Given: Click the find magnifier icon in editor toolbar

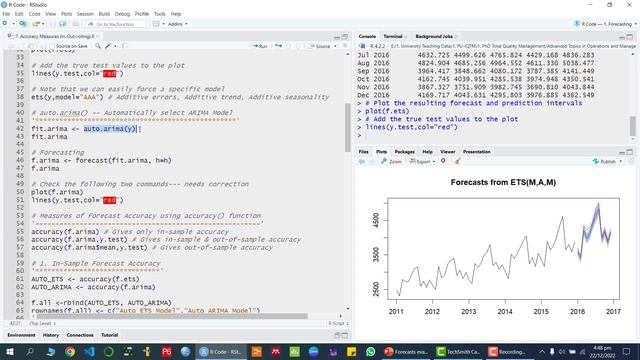Looking at the screenshot, I should click(x=98, y=46).
